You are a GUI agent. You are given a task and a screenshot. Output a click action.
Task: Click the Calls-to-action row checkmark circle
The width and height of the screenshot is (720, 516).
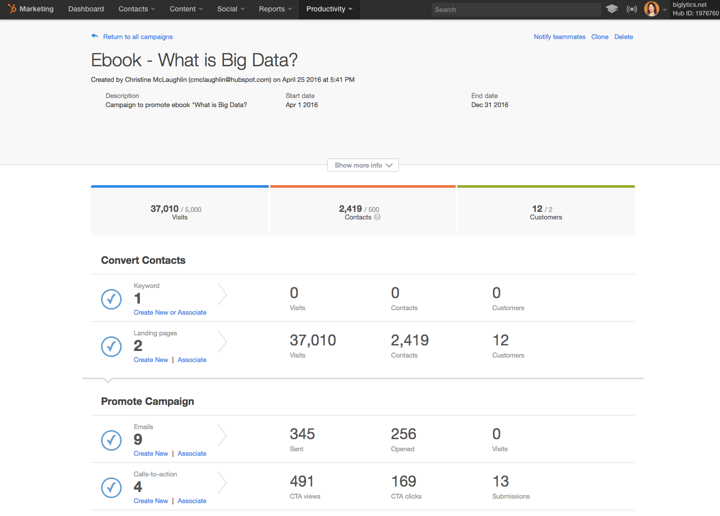coord(111,487)
